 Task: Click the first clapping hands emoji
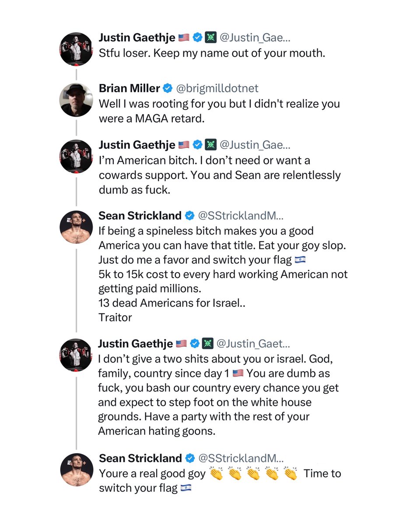216,473
